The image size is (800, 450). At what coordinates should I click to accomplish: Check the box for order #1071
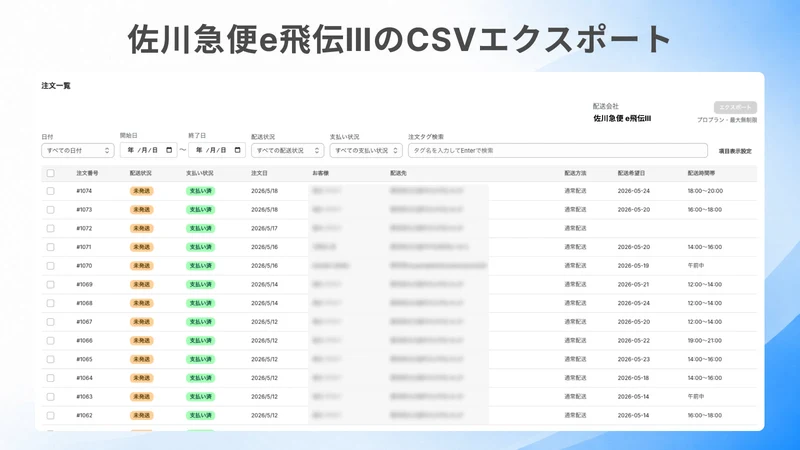click(x=51, y=247)
